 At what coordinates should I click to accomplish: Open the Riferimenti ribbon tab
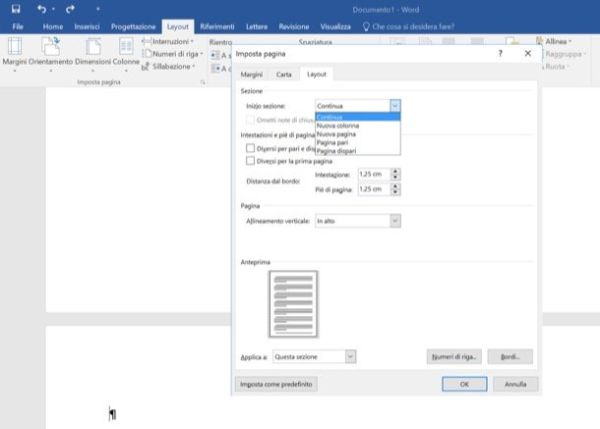click(x=217, y=27)
